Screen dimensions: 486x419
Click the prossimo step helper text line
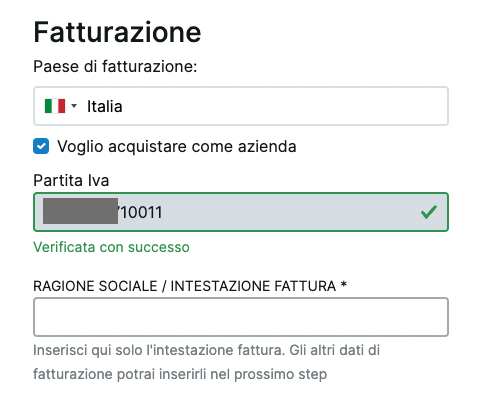180,374
